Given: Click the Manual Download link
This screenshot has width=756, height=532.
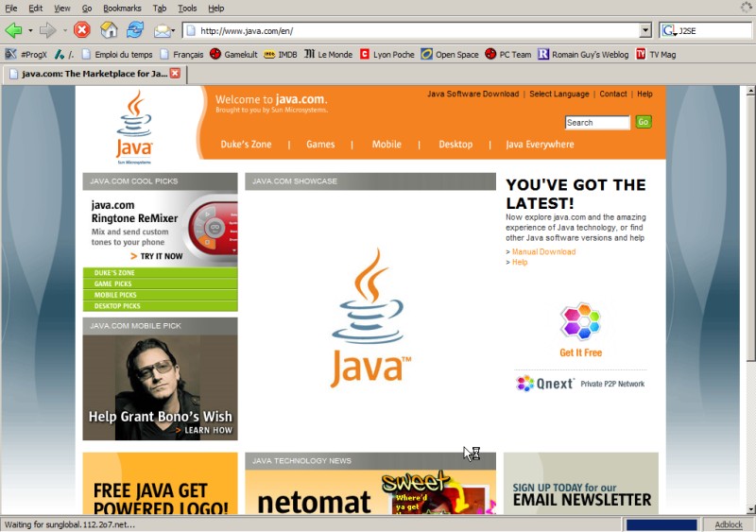Looking at the screenshot, I should [x=544, y=251].
